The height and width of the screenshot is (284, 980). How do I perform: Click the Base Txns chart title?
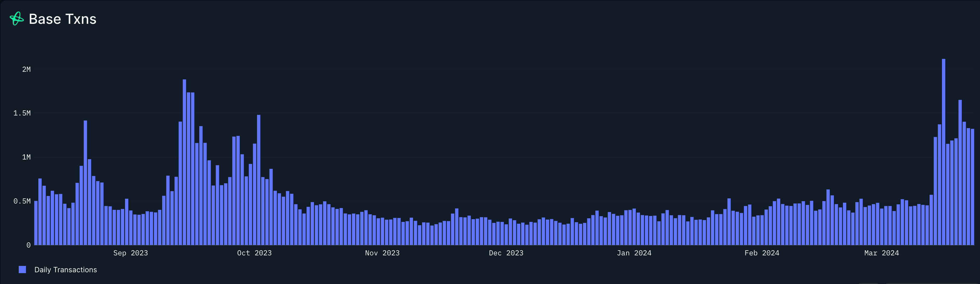coord(62,19)
